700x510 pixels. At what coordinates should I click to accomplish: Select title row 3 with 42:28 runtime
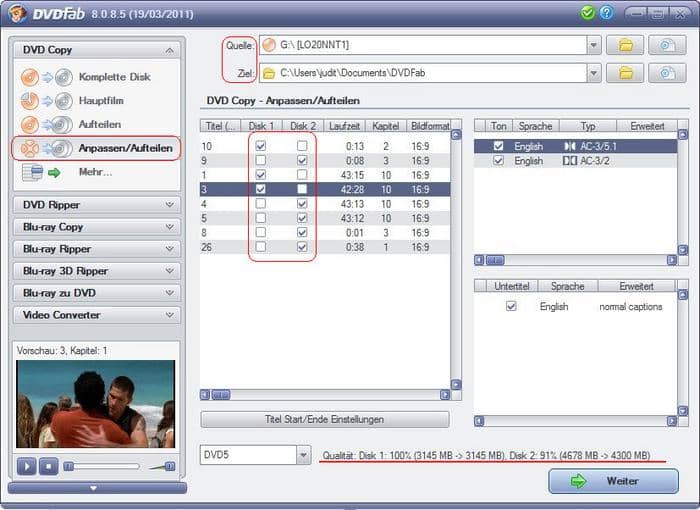[325, 189]
